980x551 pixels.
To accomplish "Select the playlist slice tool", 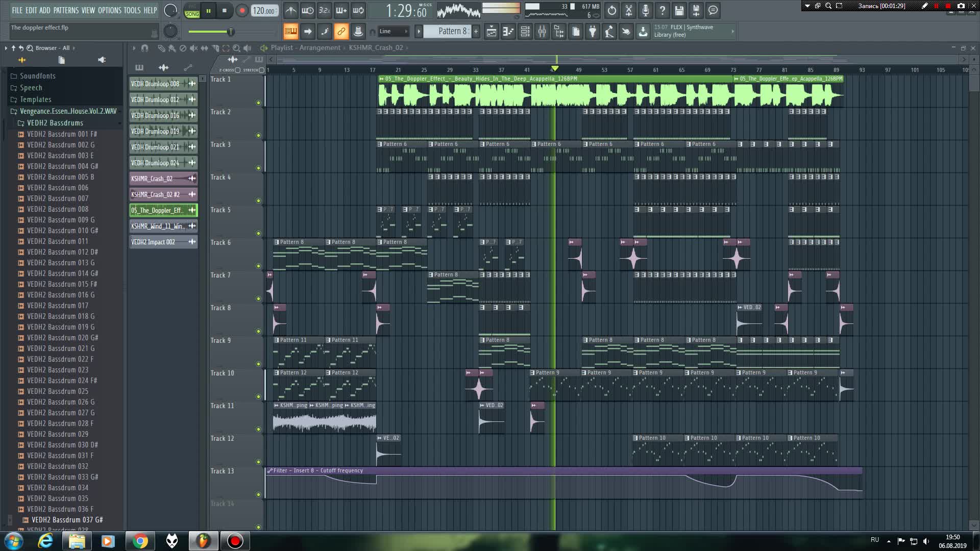I will (215, 48).
